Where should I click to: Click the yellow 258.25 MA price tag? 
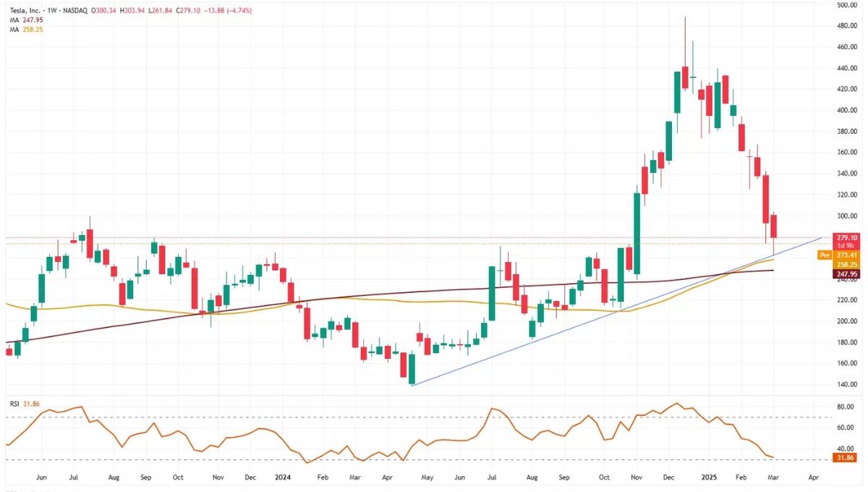click(x=847, y=265)
